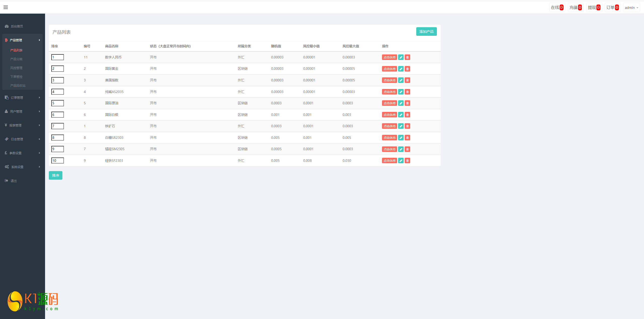644x319 pixels.
Task: Delete the 硅铁SF2303 row via trash icon
Action: coord(407,161)
